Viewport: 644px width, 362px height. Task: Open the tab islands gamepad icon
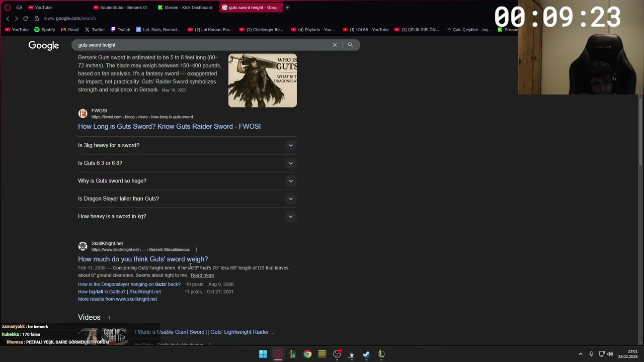point(19,8)
